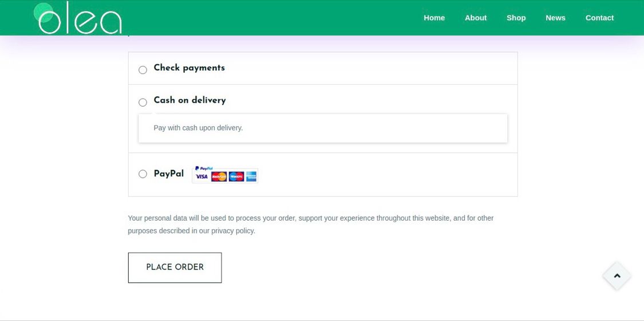Image resolution: width=644 pixels, height=321 pixels.
Task: Click the Check payments label text
Action: click(x=189, y=68)
